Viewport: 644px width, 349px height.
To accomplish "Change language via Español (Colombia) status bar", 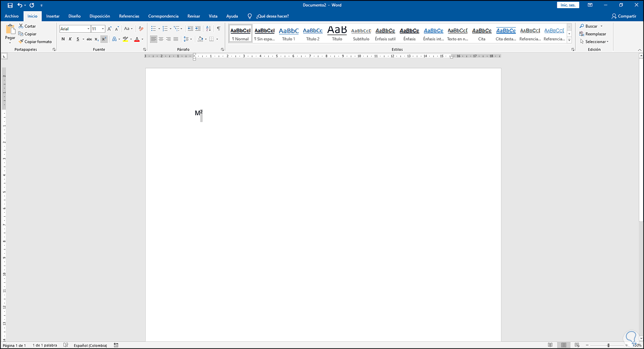I will coord(90,345).
